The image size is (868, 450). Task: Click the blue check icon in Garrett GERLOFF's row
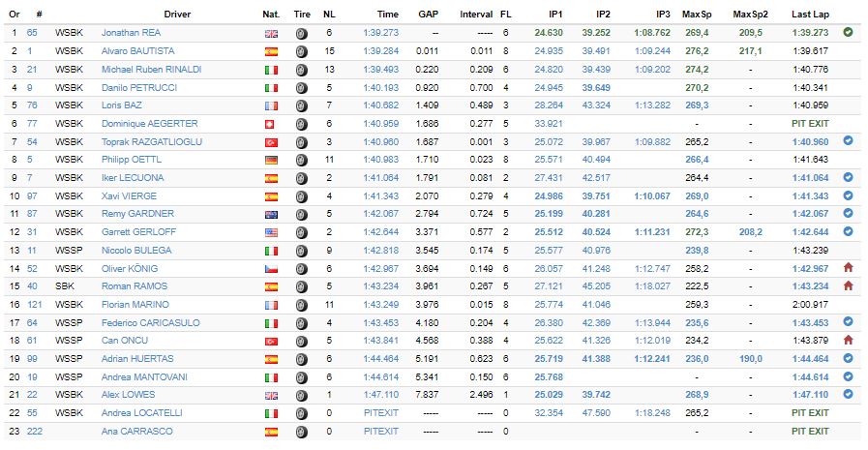(848, 231)
